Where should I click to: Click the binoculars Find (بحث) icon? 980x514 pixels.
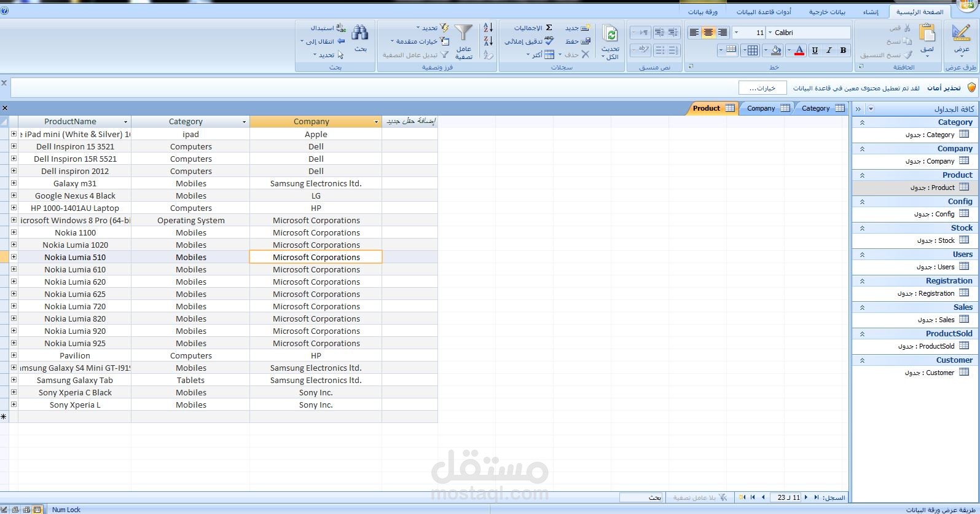pos(360,33)
